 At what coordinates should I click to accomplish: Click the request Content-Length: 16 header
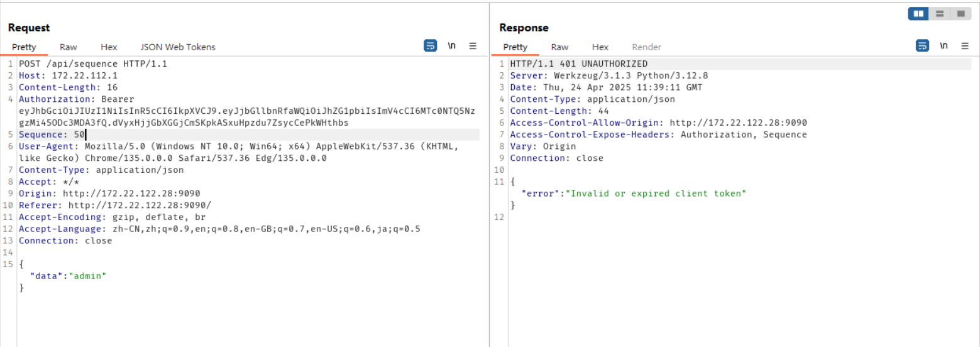click(x=68, y=87)
